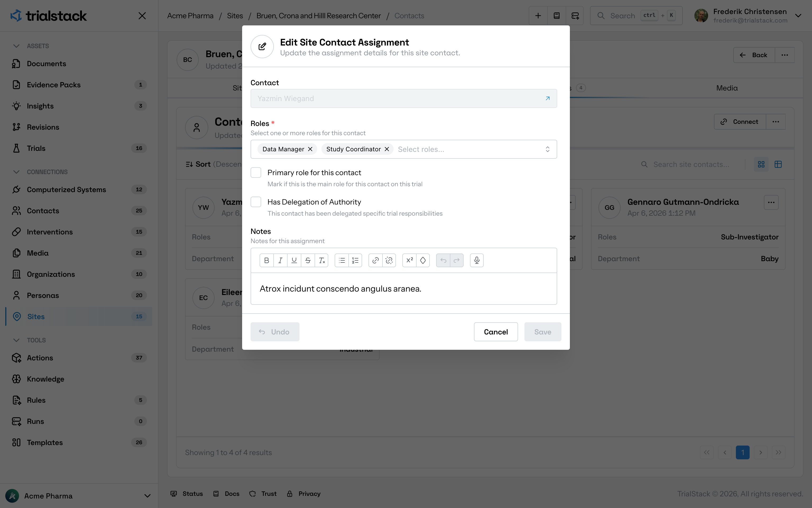Screen dimensions: 812x508
Task: Open the runs icon beside the search box
Action: click(575, 16)
